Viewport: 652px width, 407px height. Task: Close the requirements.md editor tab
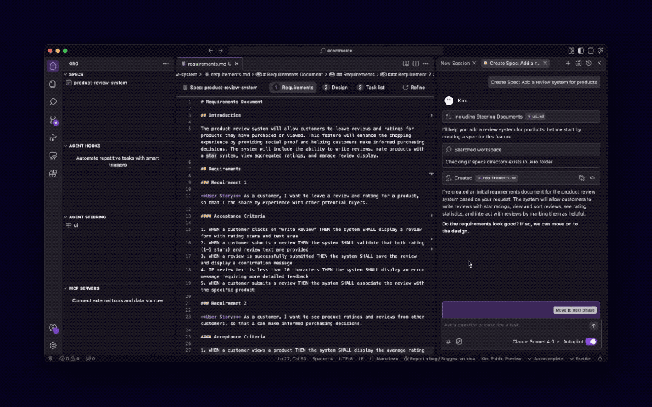click(x=237, y=64)
